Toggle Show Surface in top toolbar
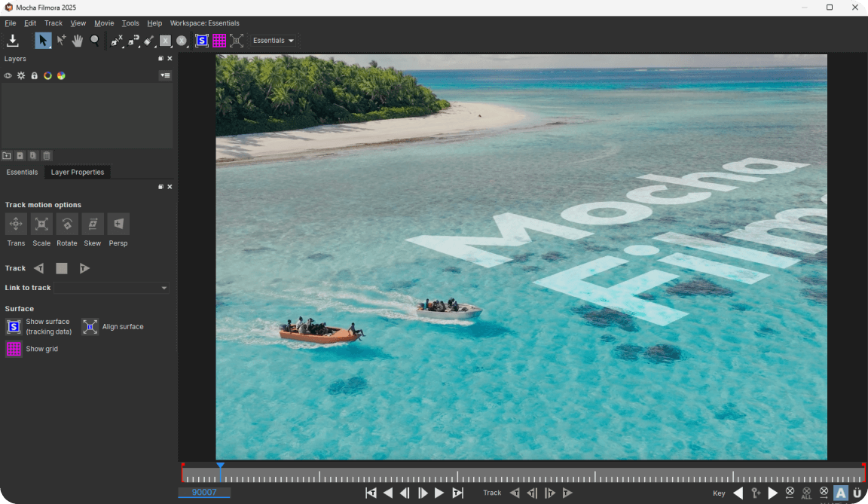This screenshot has height=504, width=868. tap(202, 41)
